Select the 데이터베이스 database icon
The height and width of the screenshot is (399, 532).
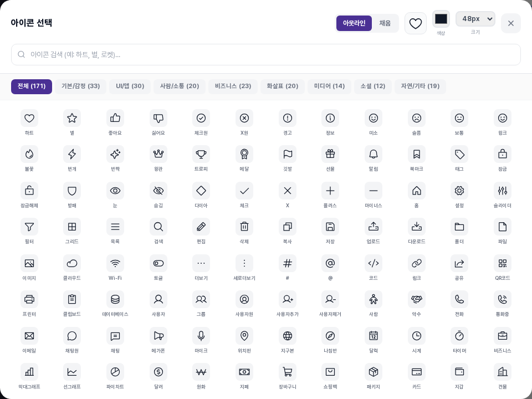[x=115, y=299]
